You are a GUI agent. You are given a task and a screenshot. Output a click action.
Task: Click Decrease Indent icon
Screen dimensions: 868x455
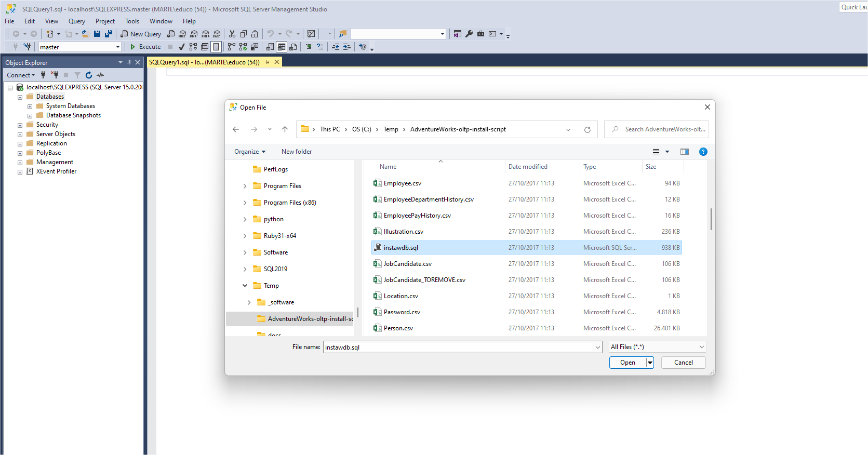click(336, 47)
